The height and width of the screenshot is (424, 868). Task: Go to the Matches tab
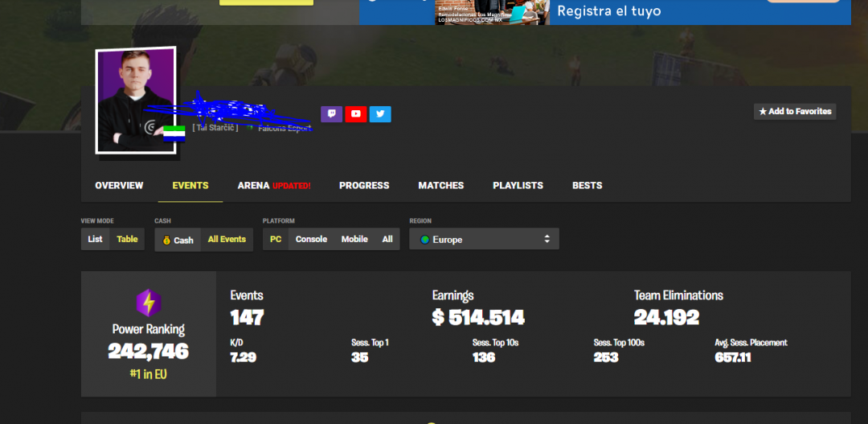click(x=440, y=185)
